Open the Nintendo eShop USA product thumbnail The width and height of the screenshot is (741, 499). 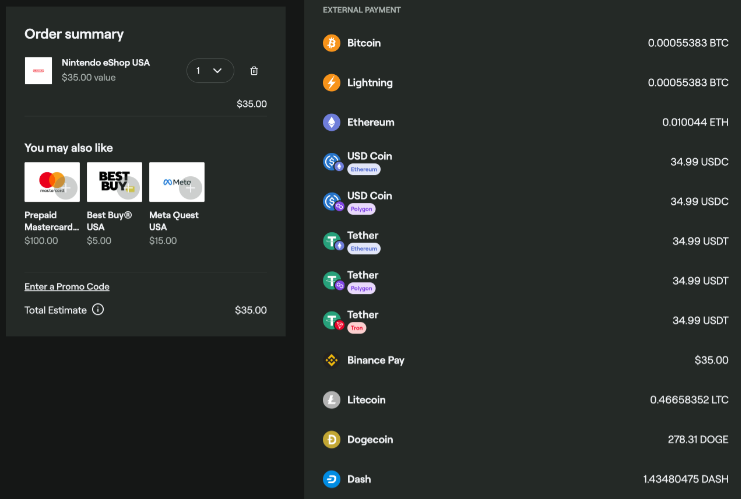(x=38, y=70)
